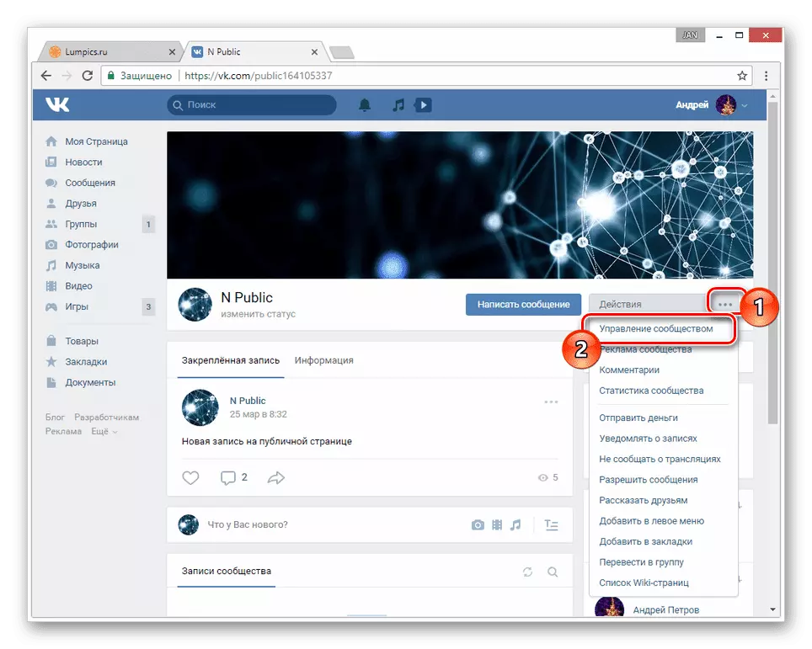Like the pinned post with heart icon
812x649 pixels.
click(191, 477)
